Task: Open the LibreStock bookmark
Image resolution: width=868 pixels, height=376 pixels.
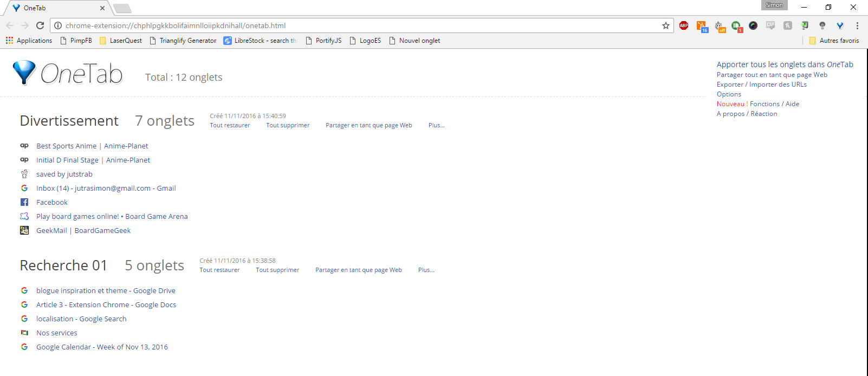Action: click(x=260, y=41)
